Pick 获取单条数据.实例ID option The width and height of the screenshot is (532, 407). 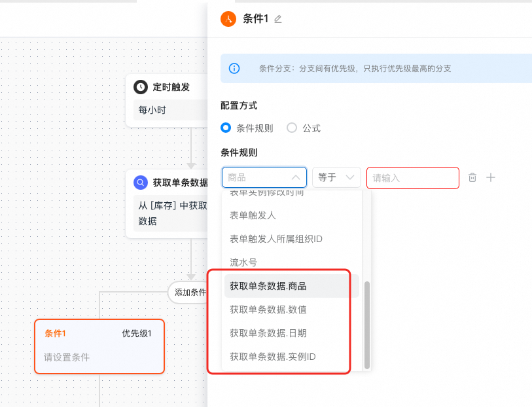point(273,357)
